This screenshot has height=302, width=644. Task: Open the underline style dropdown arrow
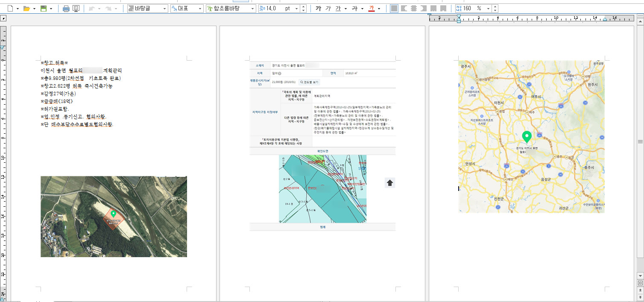[346, 9]
